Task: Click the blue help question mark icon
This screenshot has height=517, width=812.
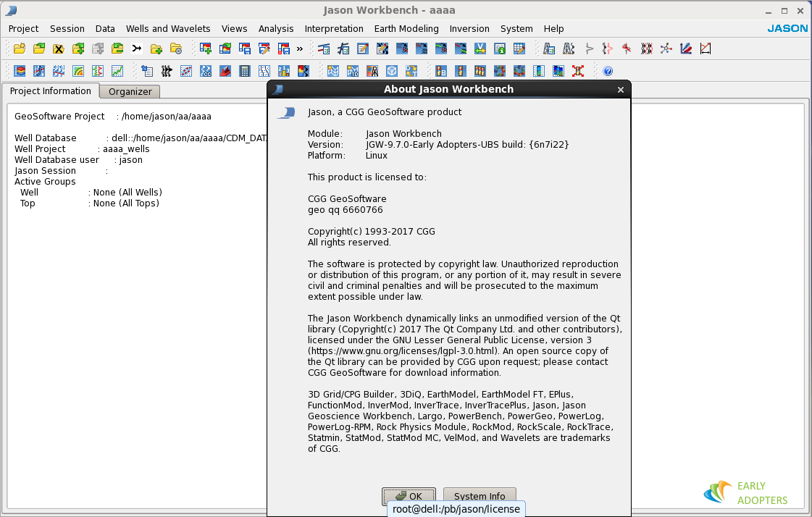Action: coord(608,71)
